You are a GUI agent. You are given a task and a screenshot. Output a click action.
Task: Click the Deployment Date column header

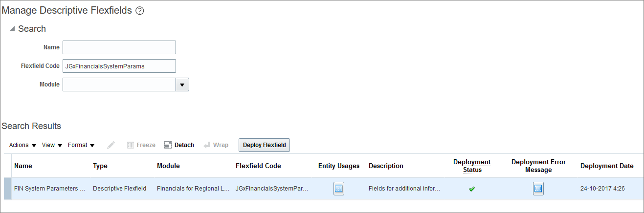click(607, 166)
